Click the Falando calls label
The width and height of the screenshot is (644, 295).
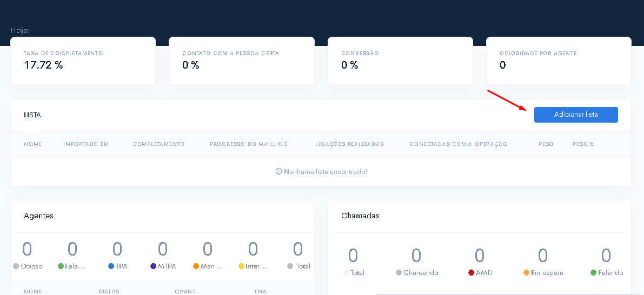[610, 273]
